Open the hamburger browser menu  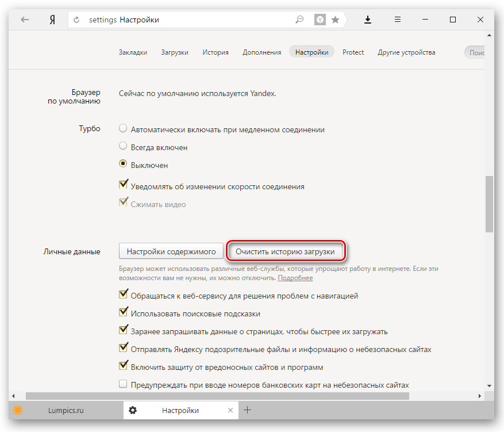coord(397,20)
